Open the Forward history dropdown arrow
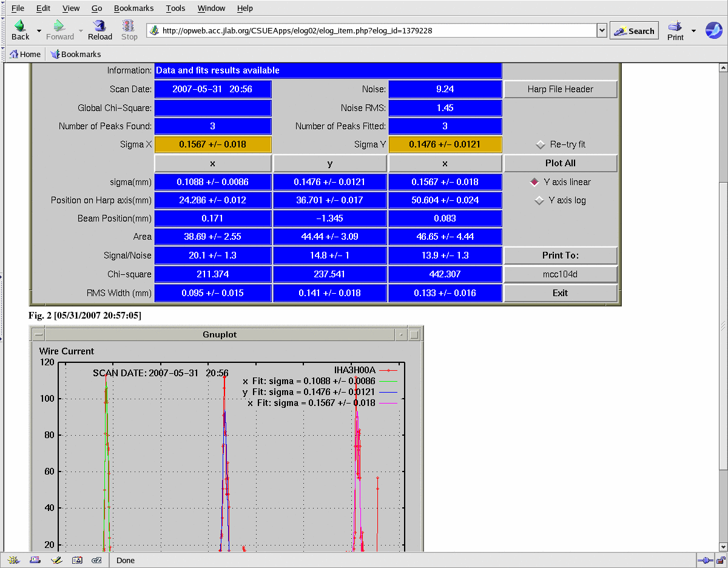Screen dimensions: 728x568 click(81, 30)
